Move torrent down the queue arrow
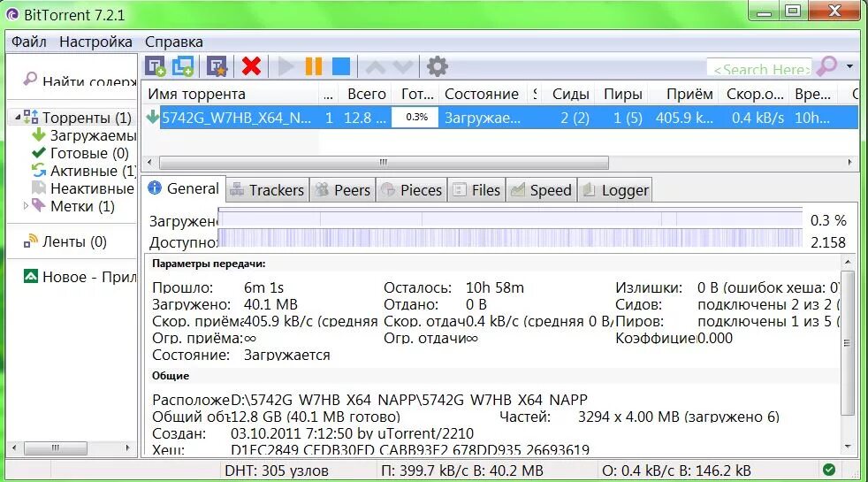 (x=403, y=67)
